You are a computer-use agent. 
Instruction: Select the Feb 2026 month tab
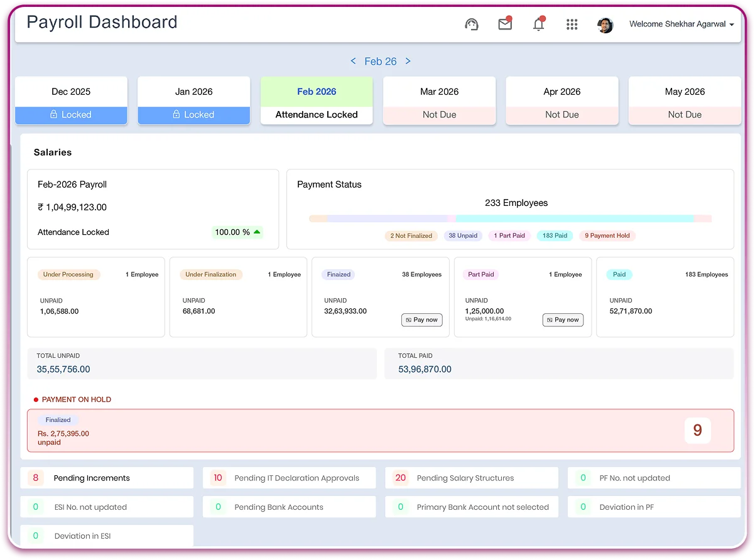pyautogui.click(x=317, y=100)
